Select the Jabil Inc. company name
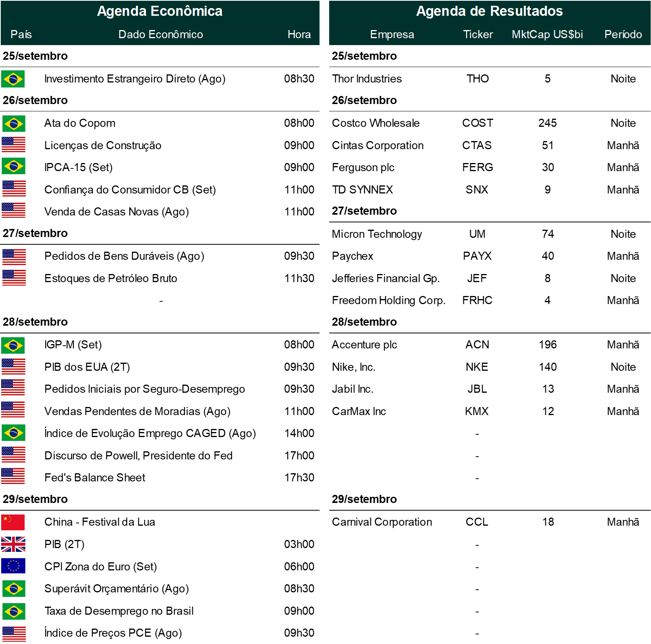Viewport: 651px width, 644px height. (x=353, y=389)
